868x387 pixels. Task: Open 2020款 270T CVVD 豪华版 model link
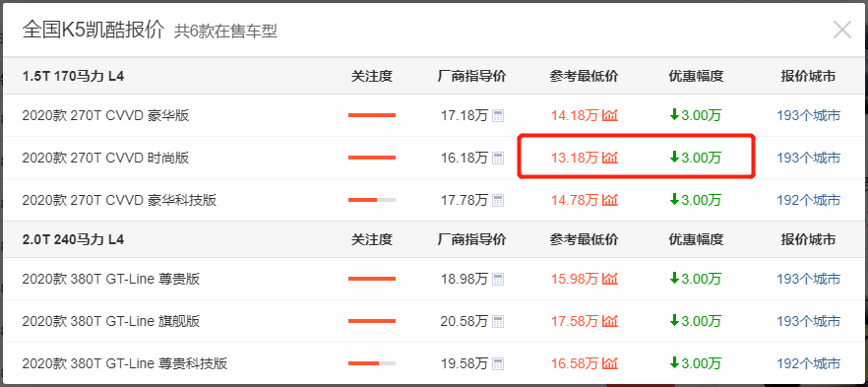(x=105, y=116)
